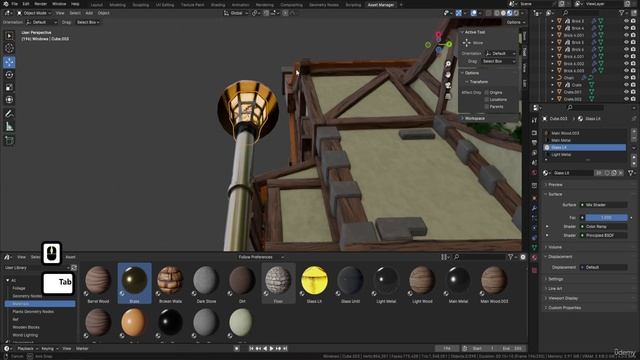The width and height of the screenshot is (640, 360).
Task: Open User Library dropdown
Action: coord(37,268)
